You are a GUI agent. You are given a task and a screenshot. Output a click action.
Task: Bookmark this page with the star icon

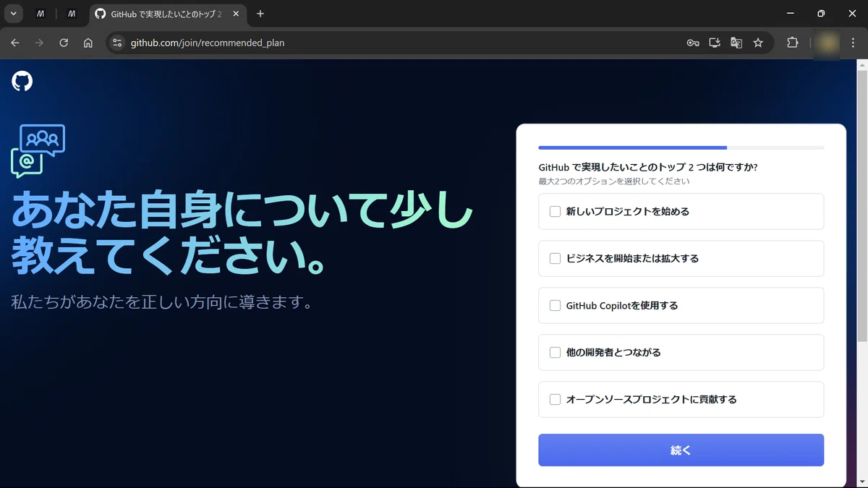point(758,43)
